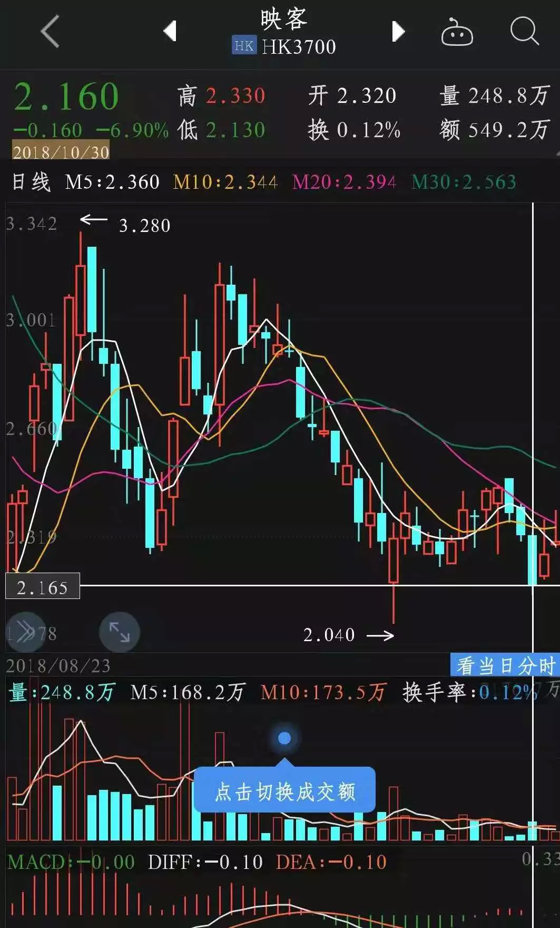Tap the 3.280 high price marker
This screenshot has width=560, height=928.
[x=145, y=226]
